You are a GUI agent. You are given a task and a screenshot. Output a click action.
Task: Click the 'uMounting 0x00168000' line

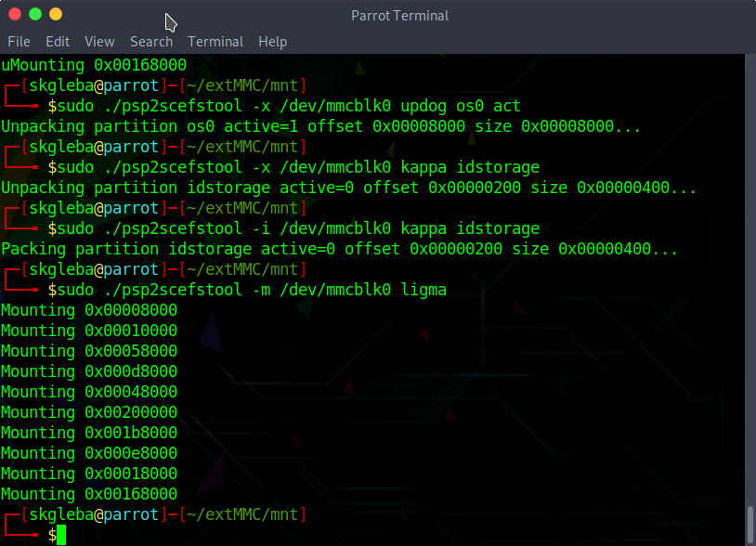(x=94, y=65)
